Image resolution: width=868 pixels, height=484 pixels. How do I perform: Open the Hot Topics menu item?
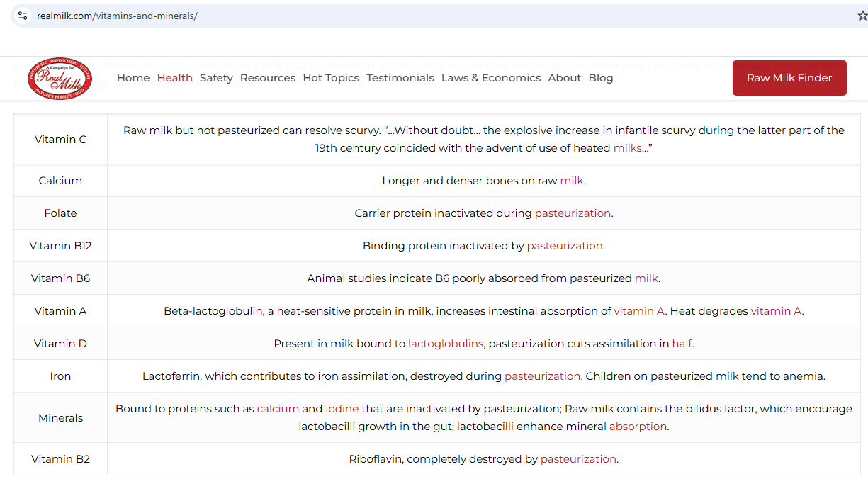(x=331, y=78)
